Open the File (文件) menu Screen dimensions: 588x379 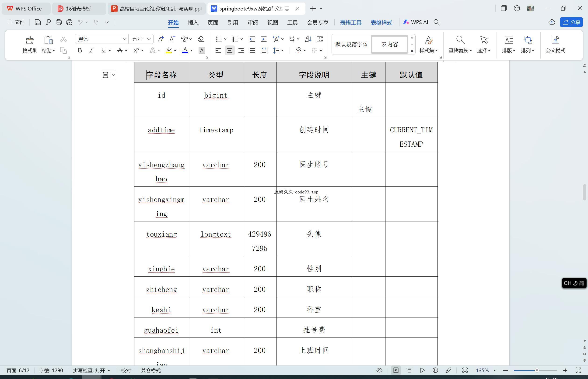coord(16,22)
